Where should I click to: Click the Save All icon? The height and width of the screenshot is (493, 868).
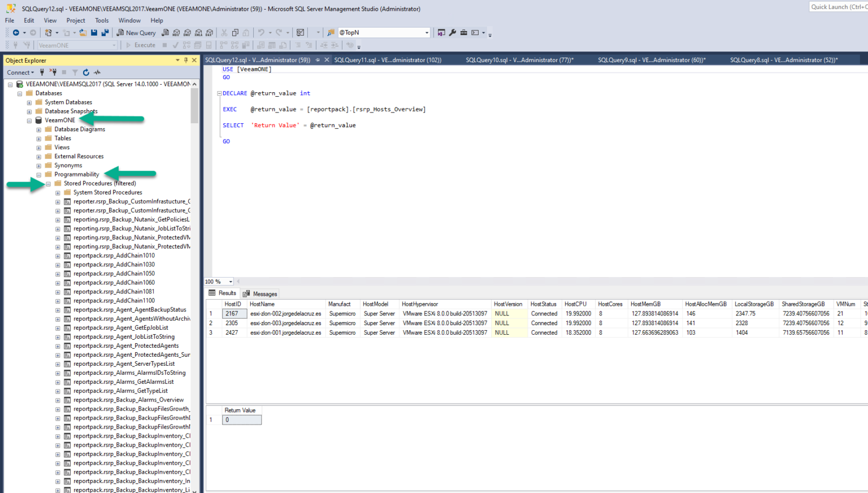click(x=105, y=33)
